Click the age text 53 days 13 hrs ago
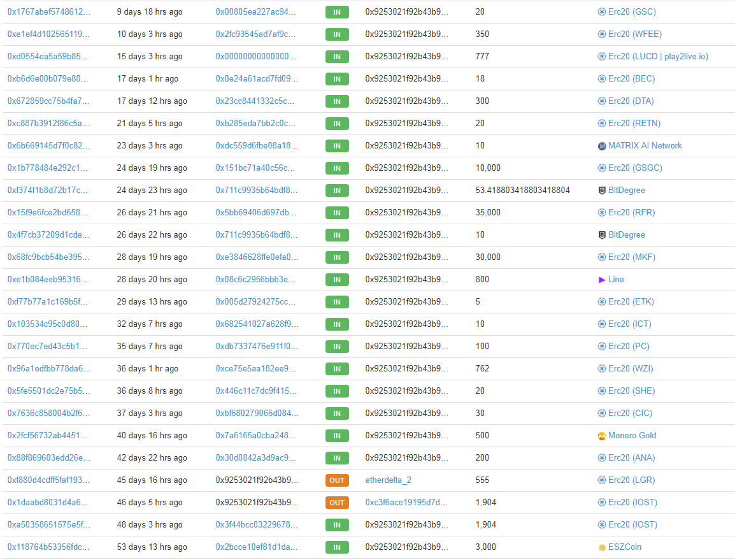The image size is (735, 560). click(152, 547)
